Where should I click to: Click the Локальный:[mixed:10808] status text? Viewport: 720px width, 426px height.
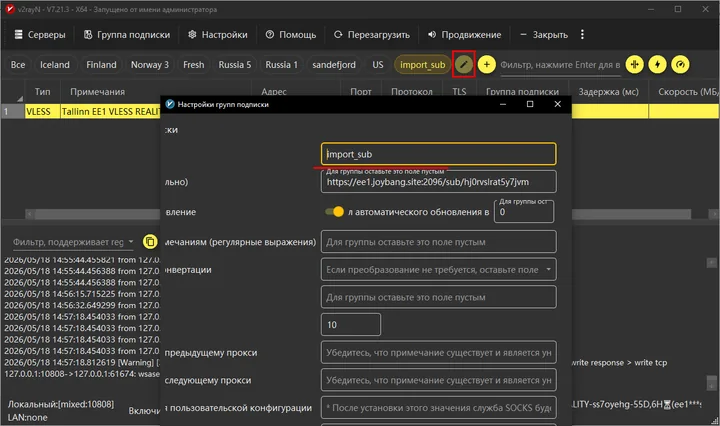61,404
